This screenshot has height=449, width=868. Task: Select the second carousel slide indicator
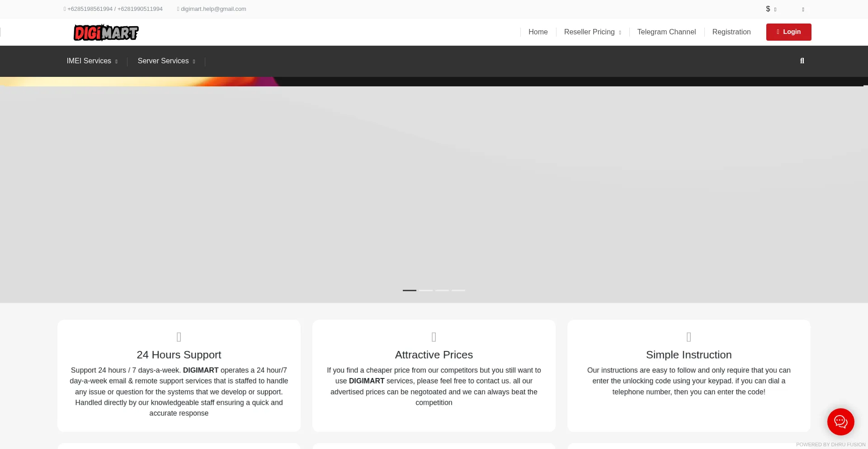coord(426,290)
